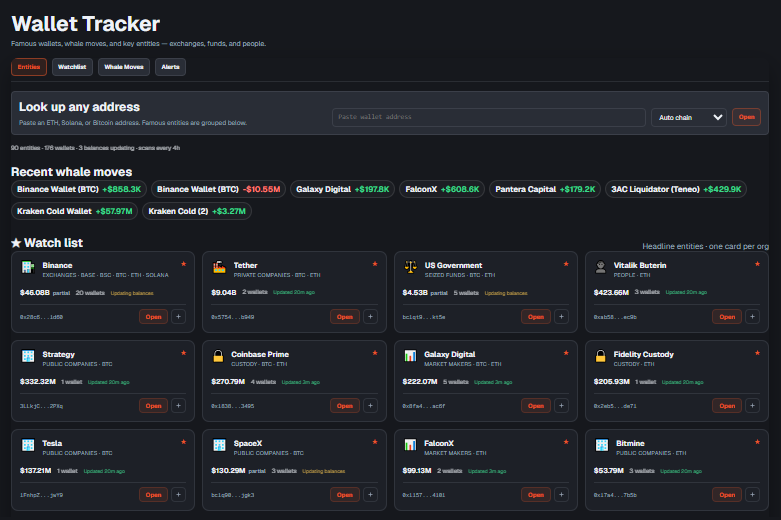Click the Vitalik Buterin person icon
The height and width of the screenshot is (520, 781).
click(601, 267)
